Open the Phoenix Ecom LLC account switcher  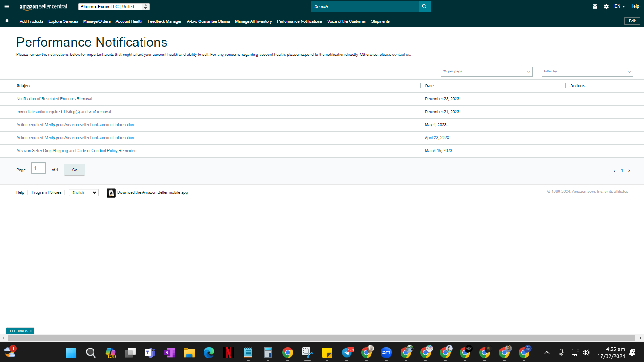[x=114, y=7]
